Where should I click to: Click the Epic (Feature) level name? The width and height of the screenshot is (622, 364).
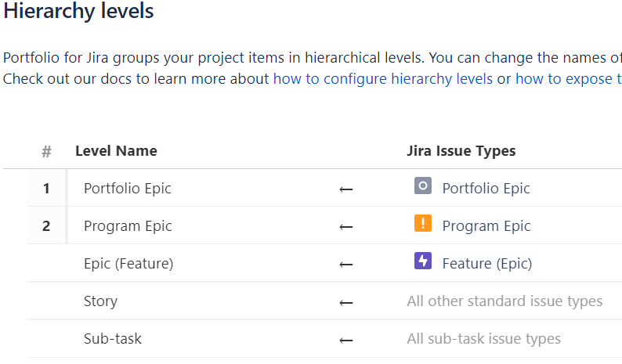tap(128, 264)
